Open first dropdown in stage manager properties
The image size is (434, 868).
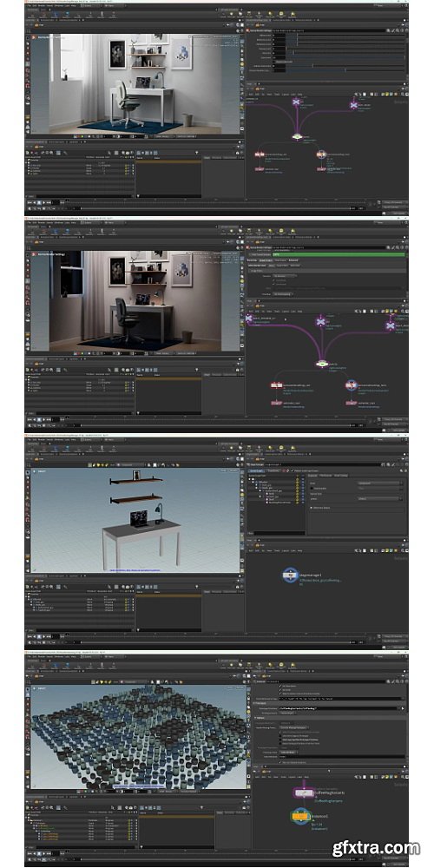[x=379, y=483]
